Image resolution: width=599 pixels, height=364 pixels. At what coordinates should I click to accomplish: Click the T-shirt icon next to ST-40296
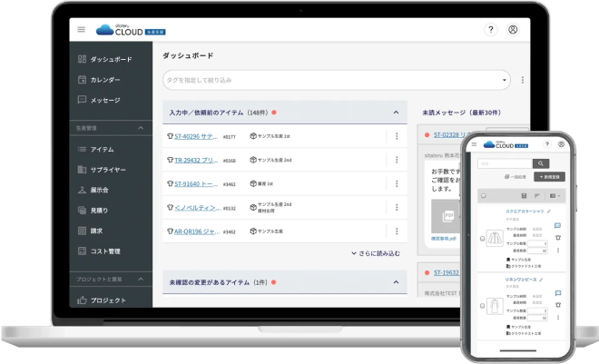pos(171,136)
